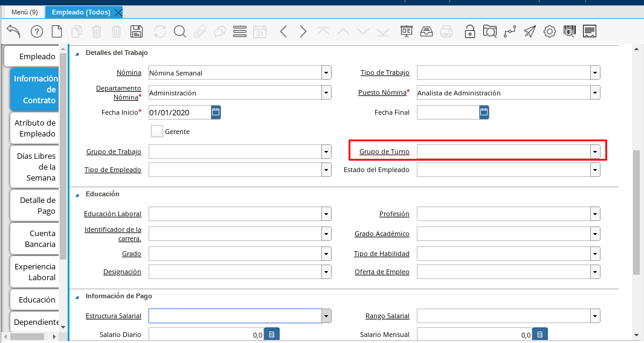Viewport: 644px width, 343px height.
Task: Open the Atributo de Empleado tab
Action: [x=34, y=128]
